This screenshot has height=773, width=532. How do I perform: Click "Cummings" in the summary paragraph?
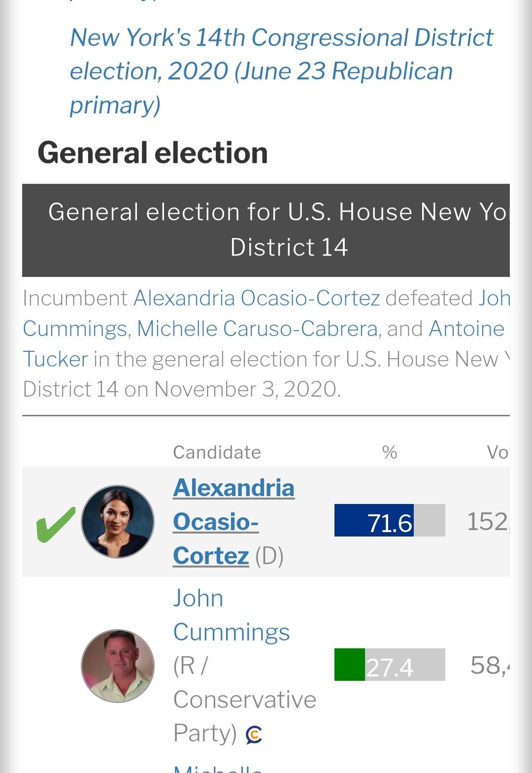(75, 329)
